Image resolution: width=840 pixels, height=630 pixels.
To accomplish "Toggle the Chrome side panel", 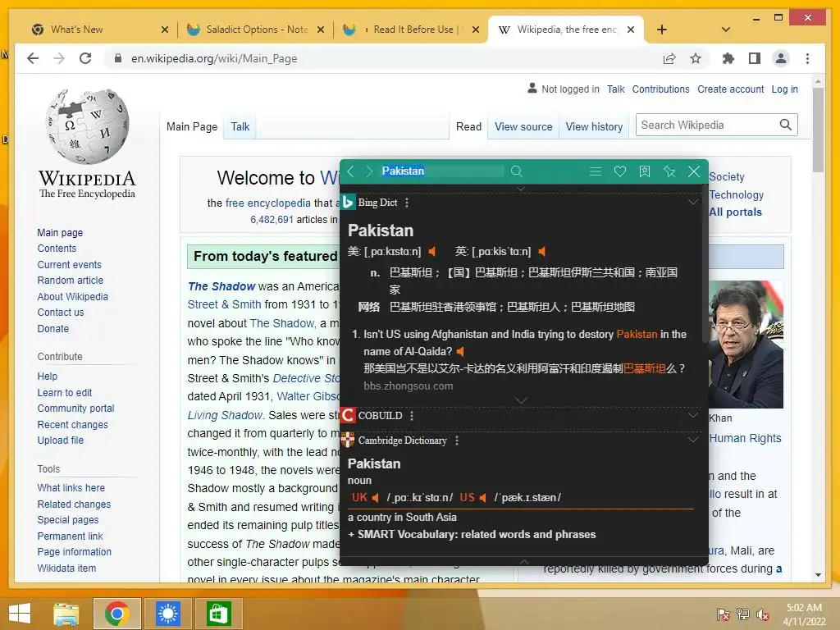I will pos(755,58).
